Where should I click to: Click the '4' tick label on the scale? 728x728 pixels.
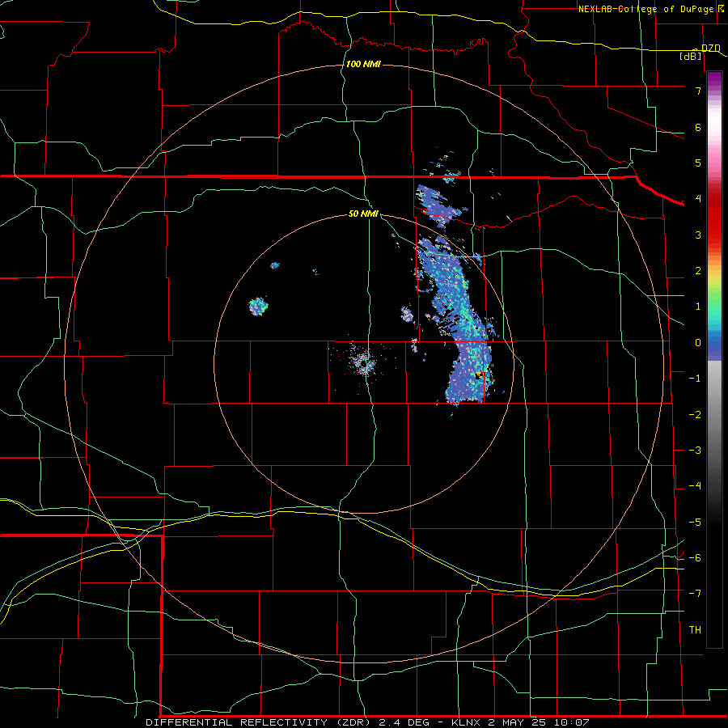click(698, 199)
